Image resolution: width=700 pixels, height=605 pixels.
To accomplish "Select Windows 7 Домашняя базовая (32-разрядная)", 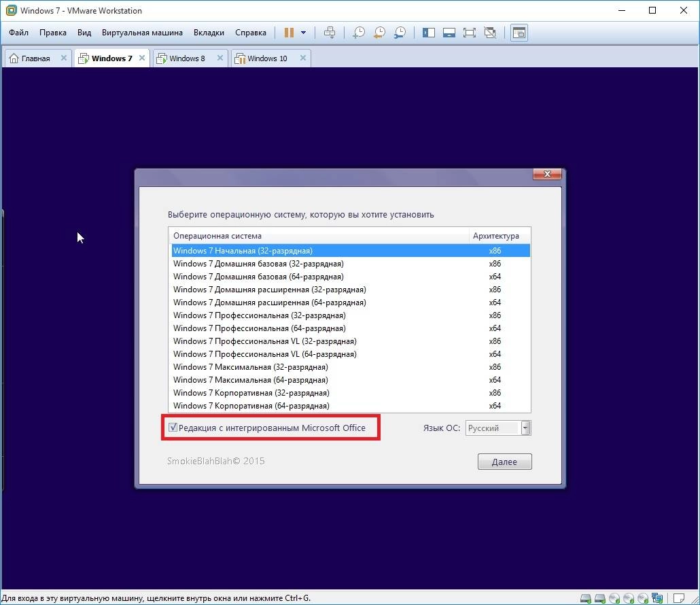I will tap(351, 264).
